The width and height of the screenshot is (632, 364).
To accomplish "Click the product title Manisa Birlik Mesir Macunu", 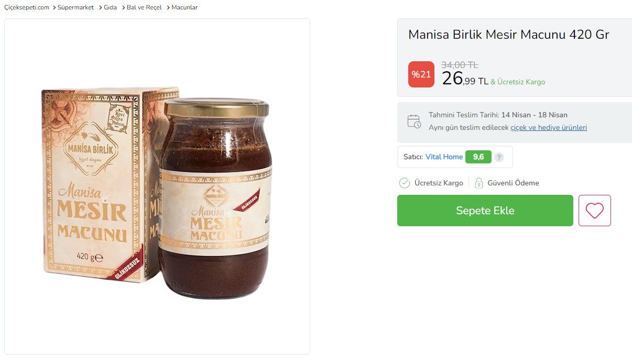I will tap(508, 35).
